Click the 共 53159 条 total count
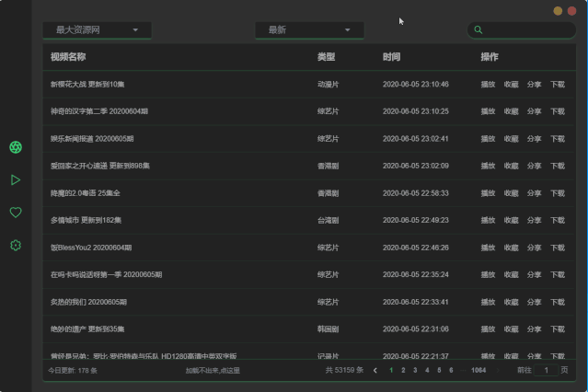Viewport: 588px width, 392px height. (x=344, y=370)
